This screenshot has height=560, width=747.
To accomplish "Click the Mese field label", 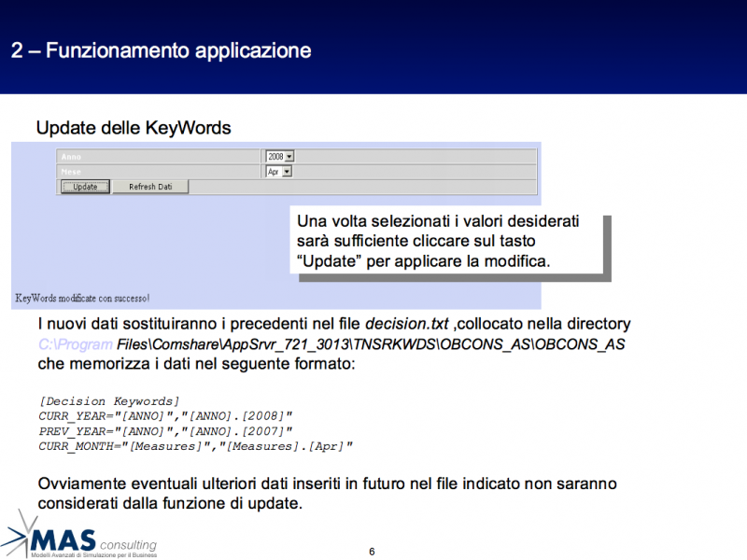I will (73, 172).
